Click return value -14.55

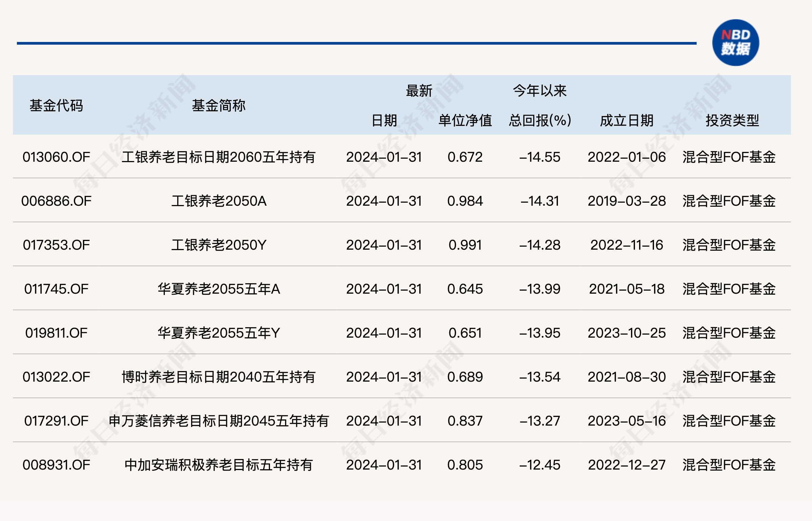(540, 157)
